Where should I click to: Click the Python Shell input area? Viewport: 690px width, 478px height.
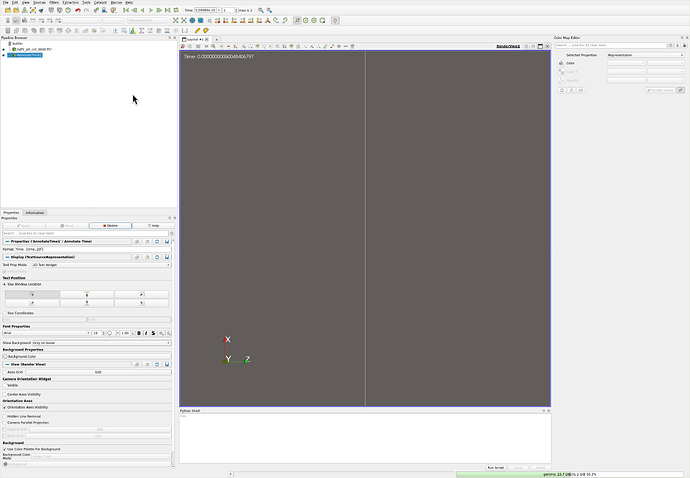pyautogui.click(x=365, y=438)
